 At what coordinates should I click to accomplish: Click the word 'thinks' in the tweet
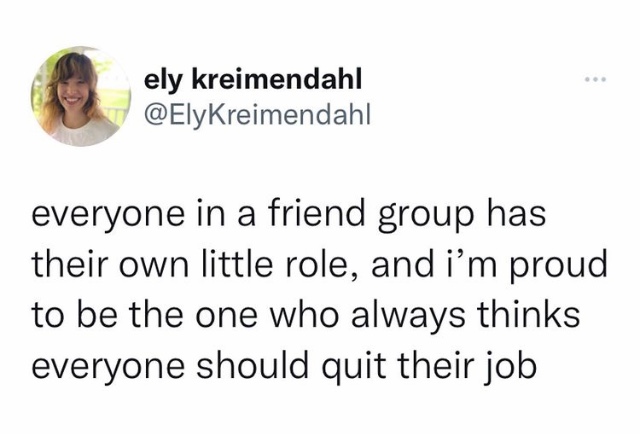point(528,315)
